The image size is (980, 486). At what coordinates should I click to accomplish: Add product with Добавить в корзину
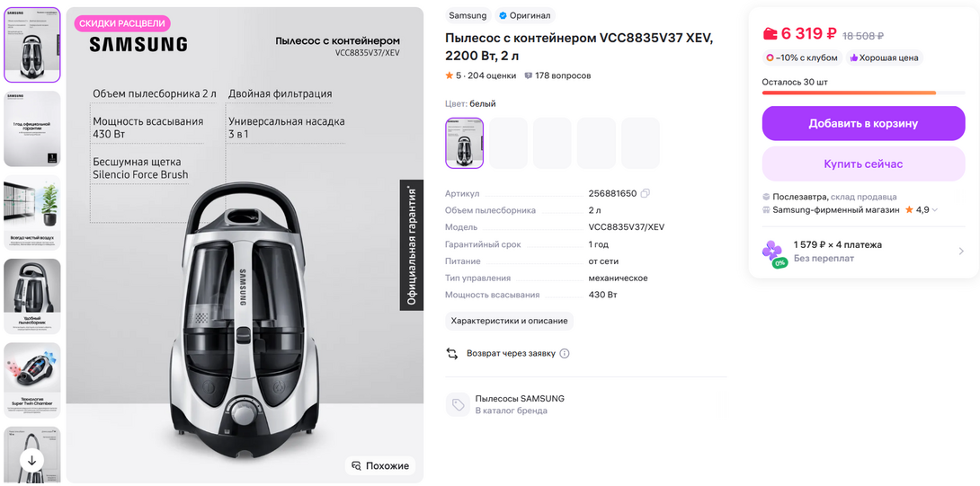point(864,124)
